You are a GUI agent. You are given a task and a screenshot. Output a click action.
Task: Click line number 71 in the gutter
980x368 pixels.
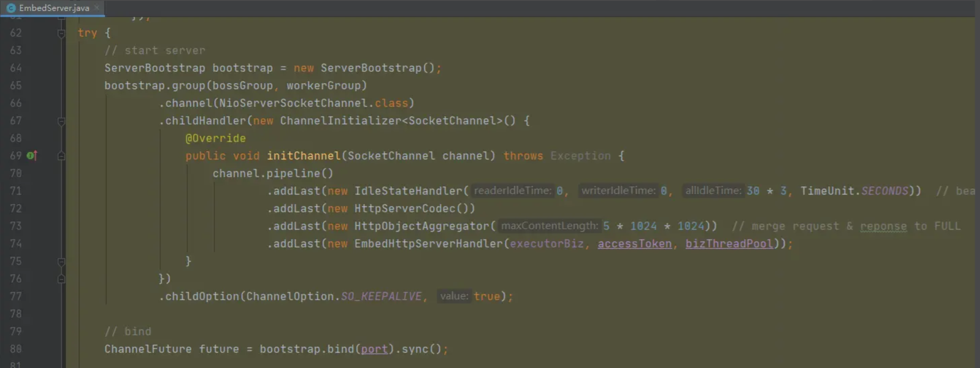16,191
